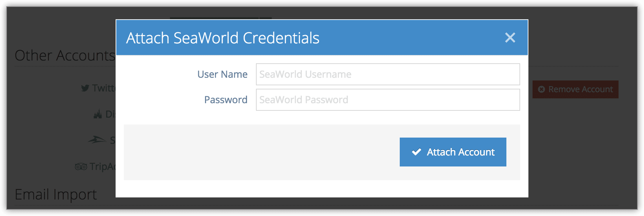The width and height of the screenshot is (644, 216).
Task: Select the partially hidden Twitter account label
Action: pos(104,88)
